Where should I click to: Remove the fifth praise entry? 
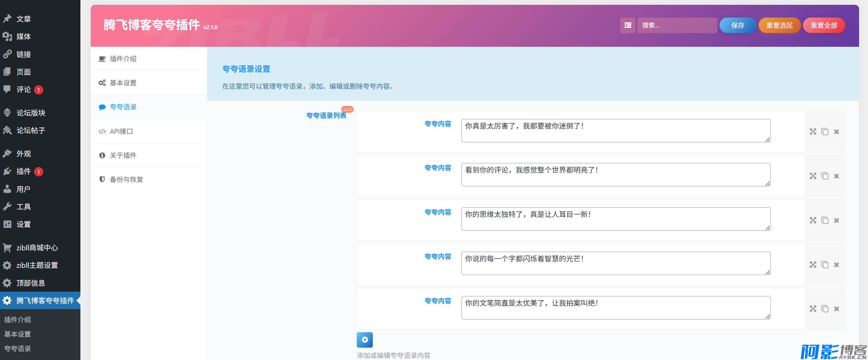(836, 309)
